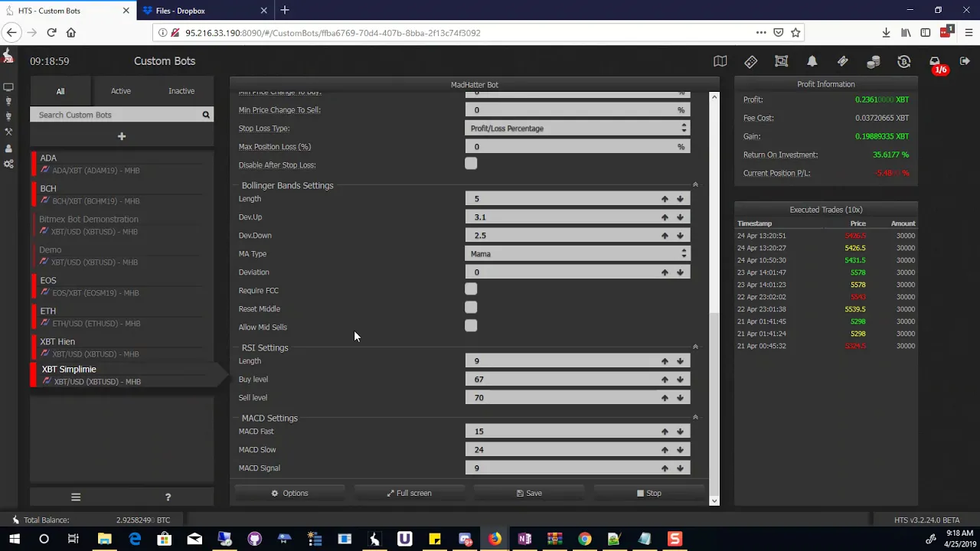Click the Windows logo in Total Balance bar
The width and height of the screenshot is (980, 551).
click(x=15, y=520)
